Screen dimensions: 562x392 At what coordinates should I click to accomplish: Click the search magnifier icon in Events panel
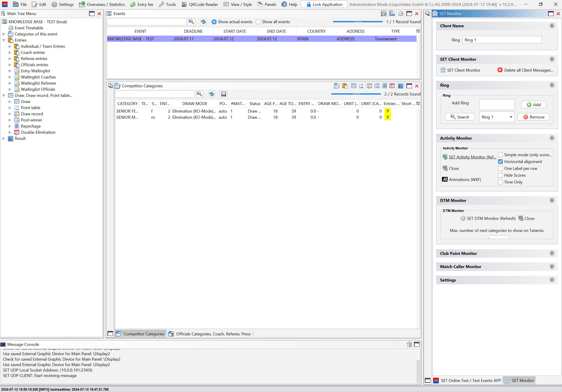[191, 22]
